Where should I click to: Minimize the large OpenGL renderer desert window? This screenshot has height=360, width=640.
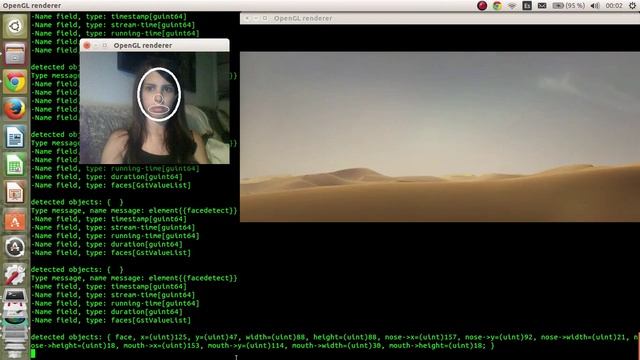[256, 18]
